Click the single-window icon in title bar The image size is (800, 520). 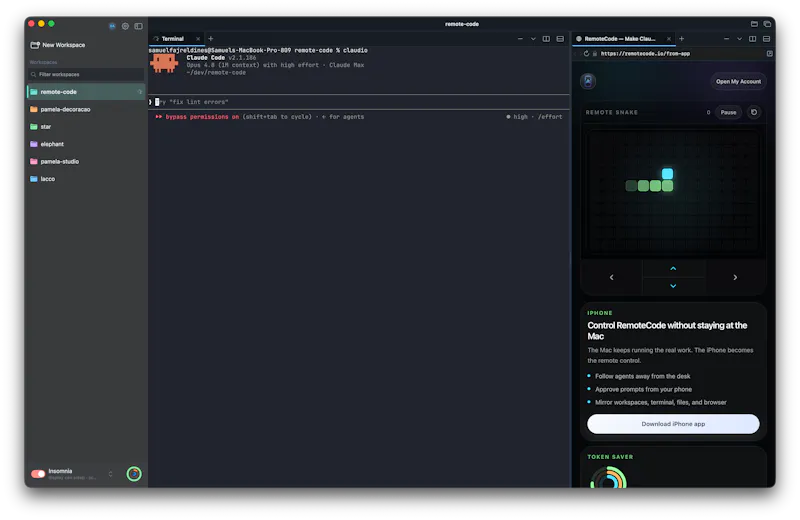click(754, 24)
